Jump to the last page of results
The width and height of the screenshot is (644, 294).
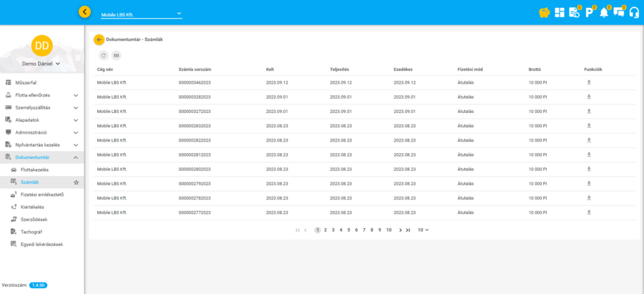click(x=408, y=230)
